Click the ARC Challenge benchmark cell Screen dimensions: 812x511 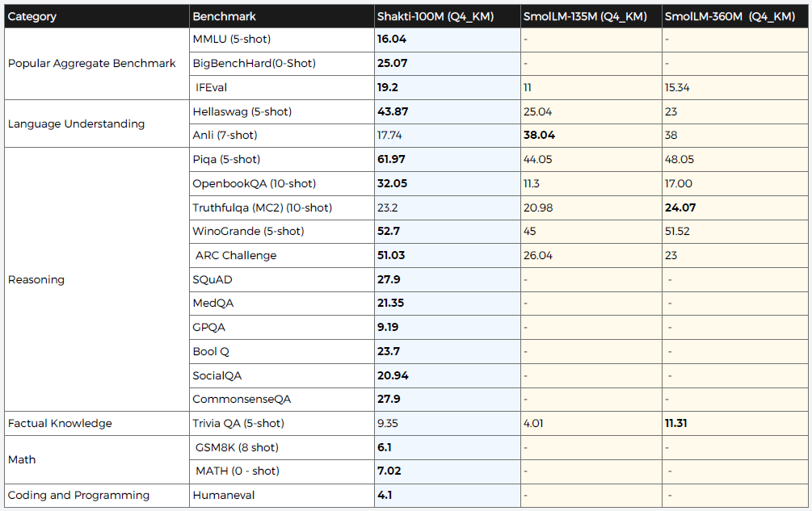pos(236,255)
